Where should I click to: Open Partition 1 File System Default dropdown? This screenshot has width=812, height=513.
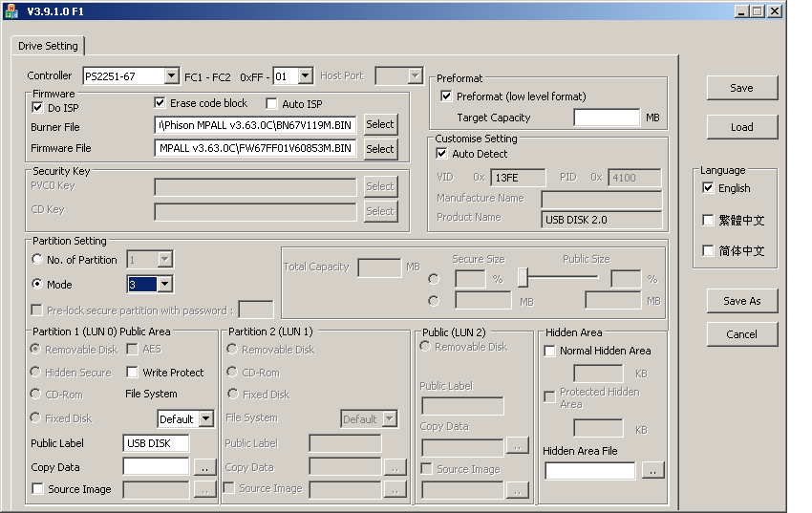click(206, 418)
